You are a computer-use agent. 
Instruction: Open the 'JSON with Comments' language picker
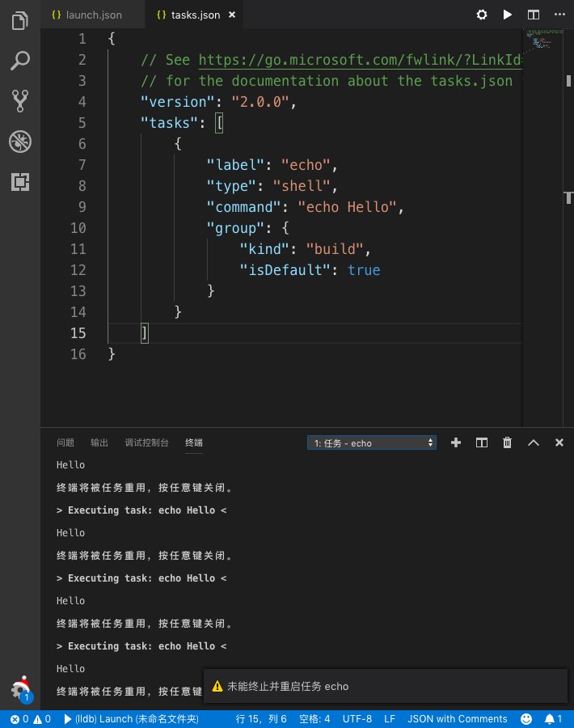(458, 718)
